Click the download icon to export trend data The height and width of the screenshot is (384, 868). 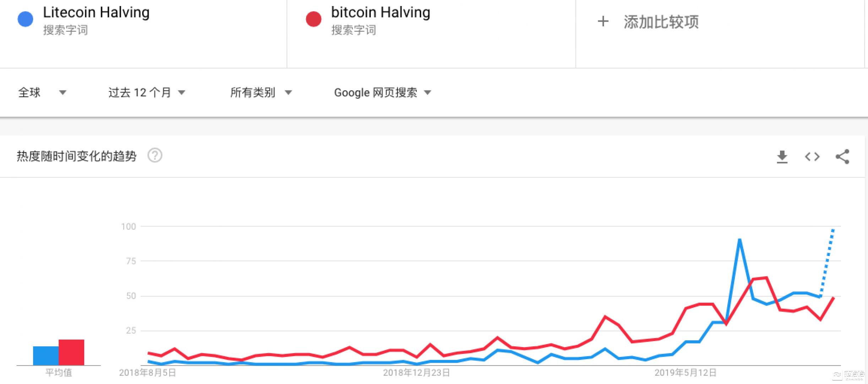pos(782,156)
